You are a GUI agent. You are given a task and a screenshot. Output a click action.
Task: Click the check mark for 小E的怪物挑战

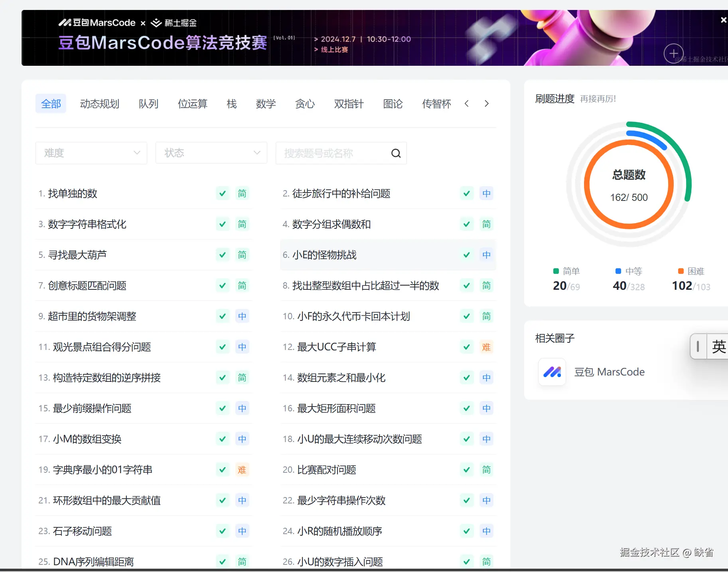click(467, 255)
